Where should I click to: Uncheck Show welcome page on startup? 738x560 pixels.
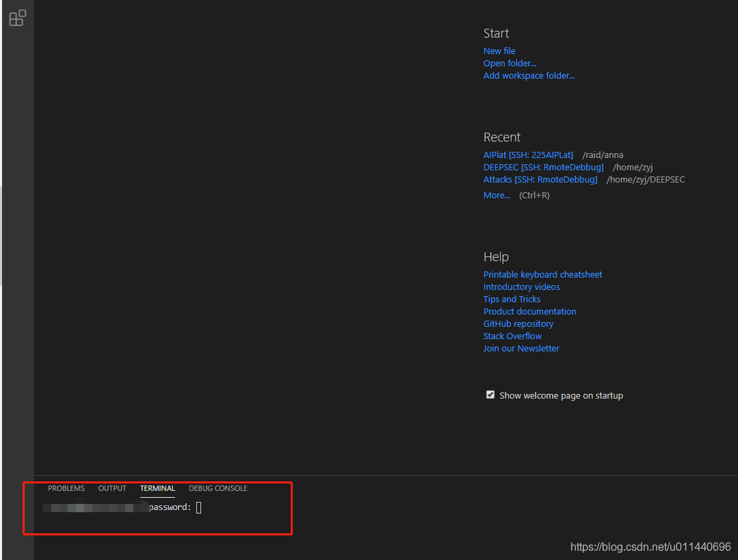490,395
